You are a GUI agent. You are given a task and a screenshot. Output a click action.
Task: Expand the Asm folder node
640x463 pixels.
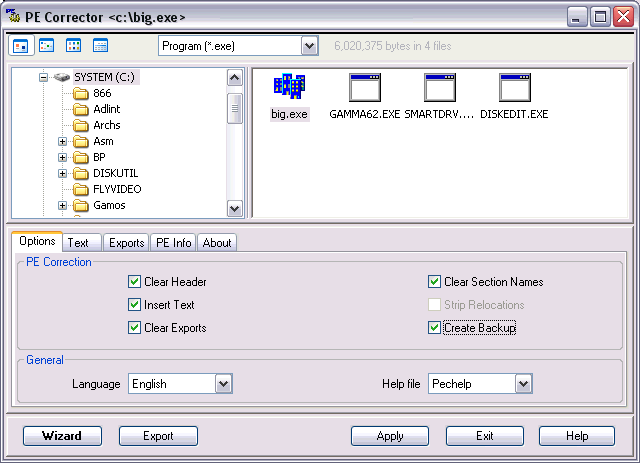point(62,142)
